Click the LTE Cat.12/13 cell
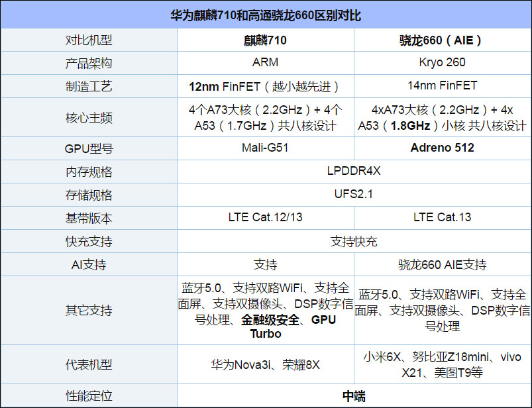The height and width of the screenshot is (408, 532). click(265, 217)
